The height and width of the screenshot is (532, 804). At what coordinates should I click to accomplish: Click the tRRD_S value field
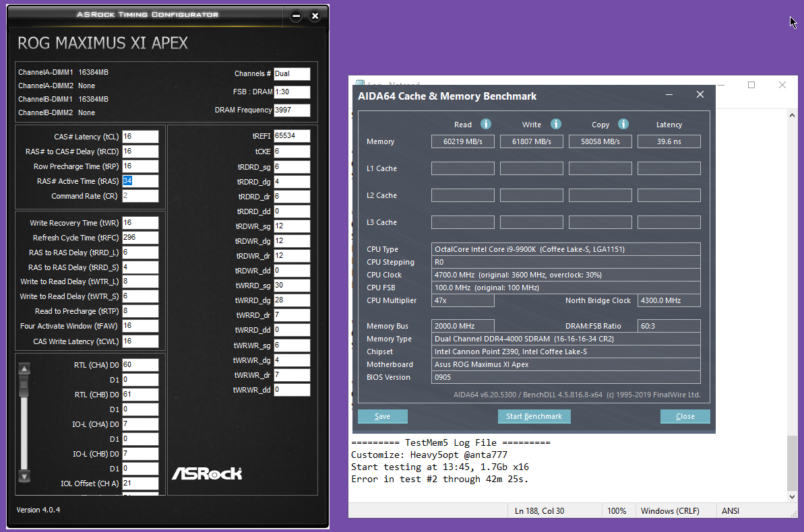point(140,267)
